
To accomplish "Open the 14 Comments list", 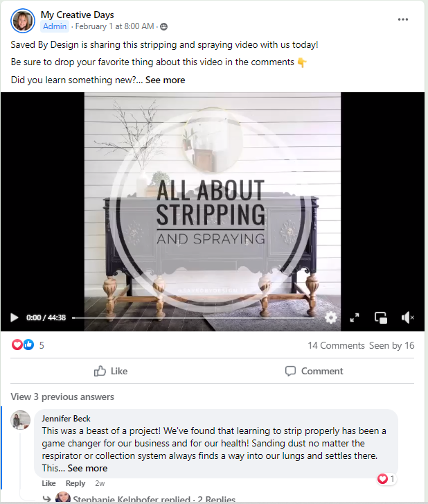I will click(x=336, y=345).
